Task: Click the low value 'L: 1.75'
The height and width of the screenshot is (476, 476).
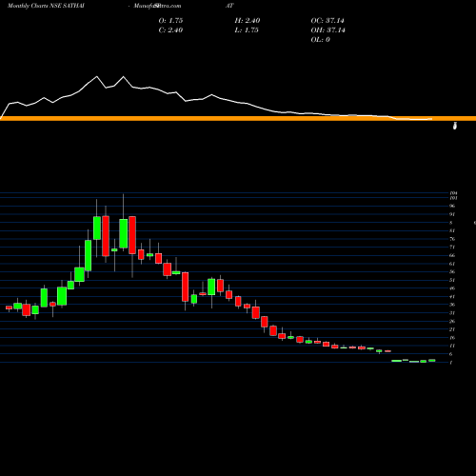Action: [247, 30]
